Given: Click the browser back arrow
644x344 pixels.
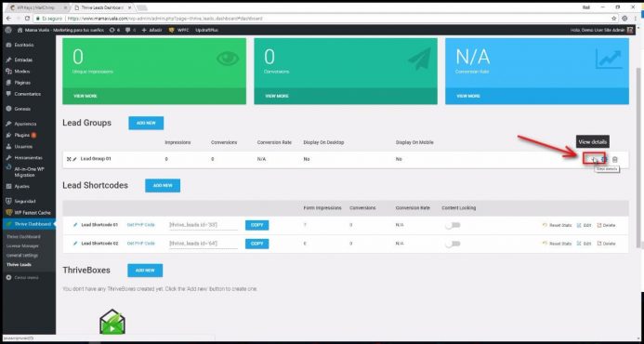Looking at the screenshot, I should point(9,19).
